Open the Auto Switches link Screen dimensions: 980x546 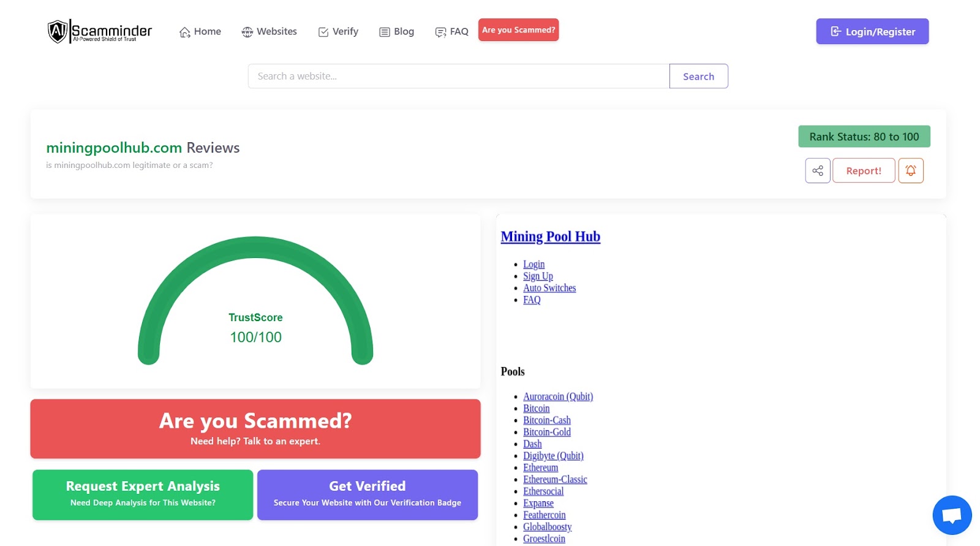pos(549,288)
